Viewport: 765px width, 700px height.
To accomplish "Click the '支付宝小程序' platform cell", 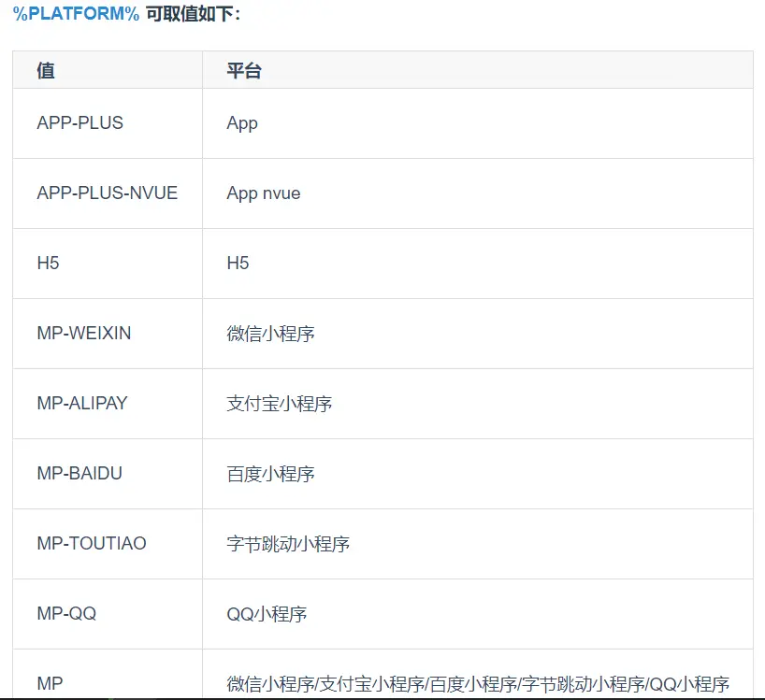I will click(x=478, y=404).
